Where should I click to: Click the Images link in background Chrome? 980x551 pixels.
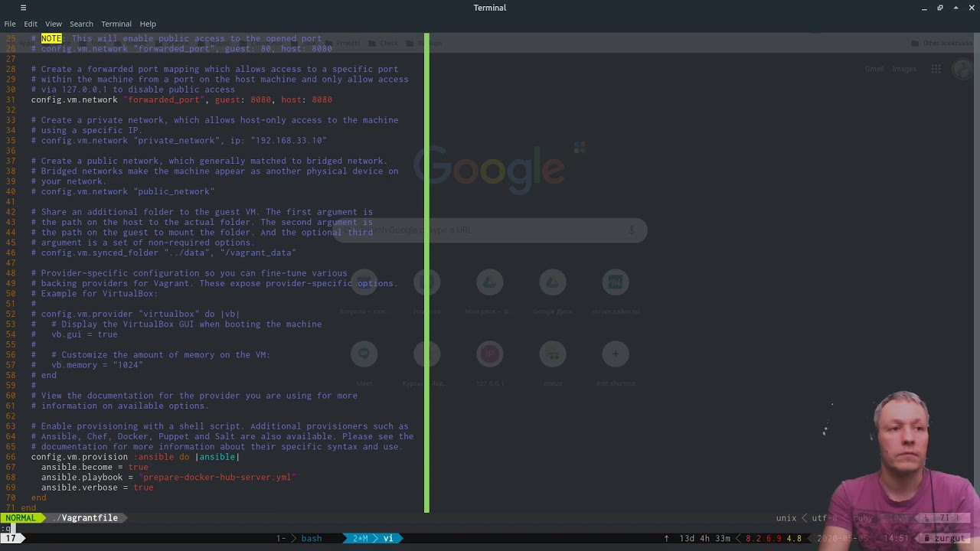pyautogui.click(x=904, y=69)
